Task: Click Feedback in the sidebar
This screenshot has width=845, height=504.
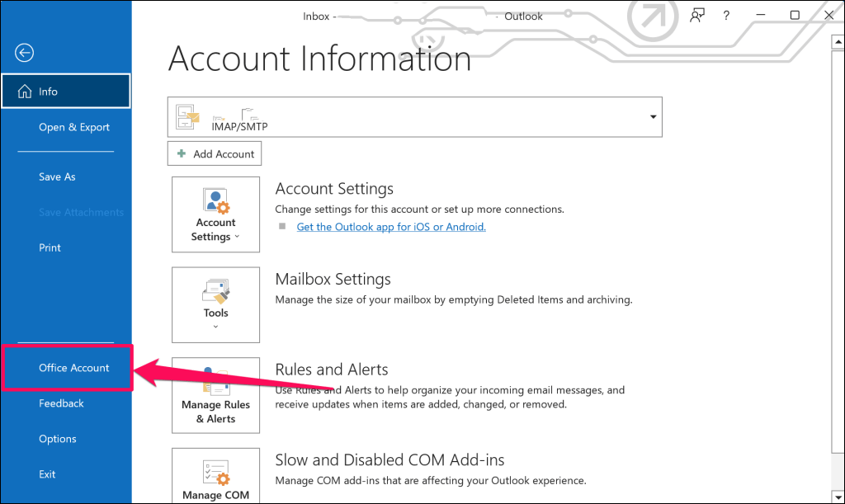Action: tap(61, 403)
